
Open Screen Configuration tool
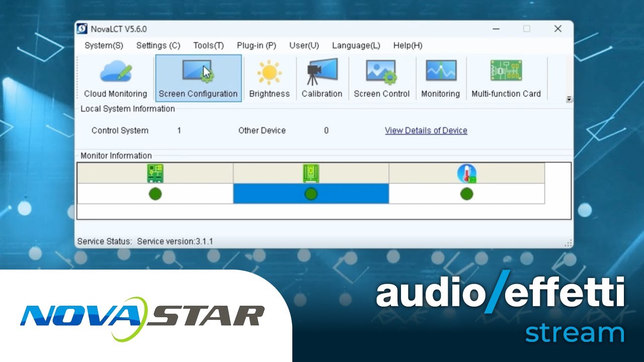198,78
